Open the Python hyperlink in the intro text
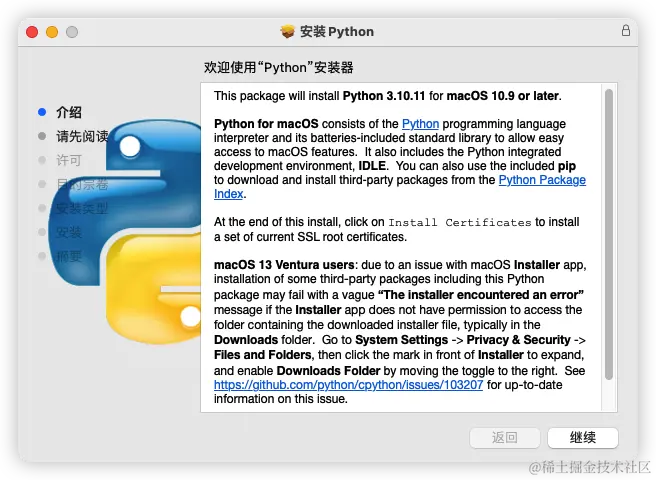Image resolution: width=656 pixels, height=480 pixels. coord(420,124)
